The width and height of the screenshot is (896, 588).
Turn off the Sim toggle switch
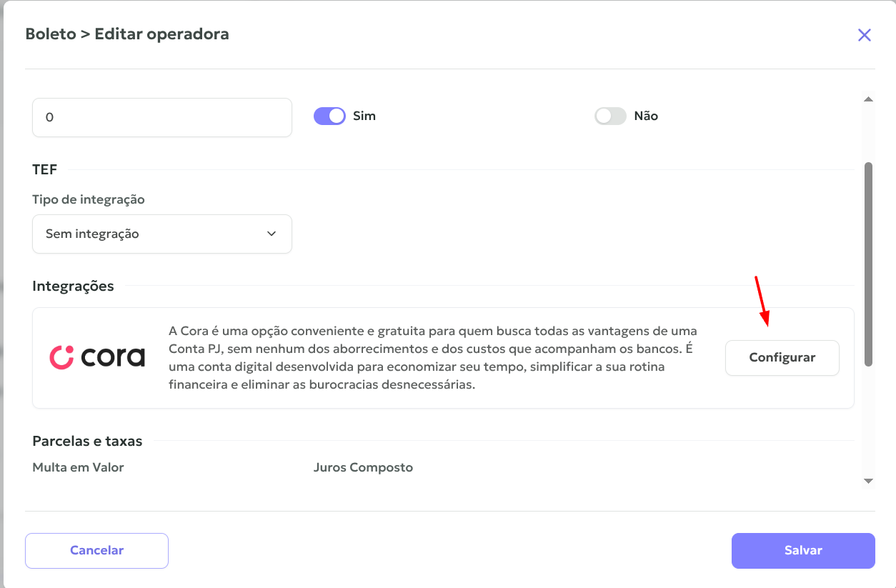[x=329, y=116]
